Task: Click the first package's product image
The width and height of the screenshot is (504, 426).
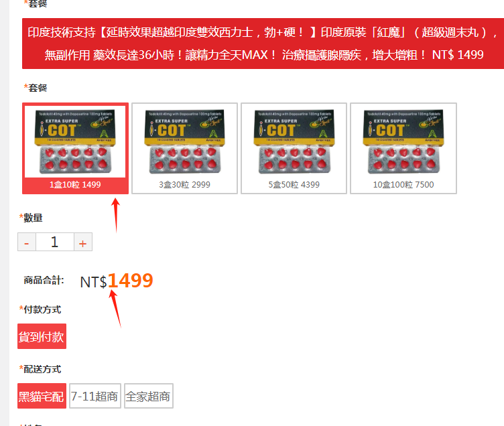Action: 75,141
